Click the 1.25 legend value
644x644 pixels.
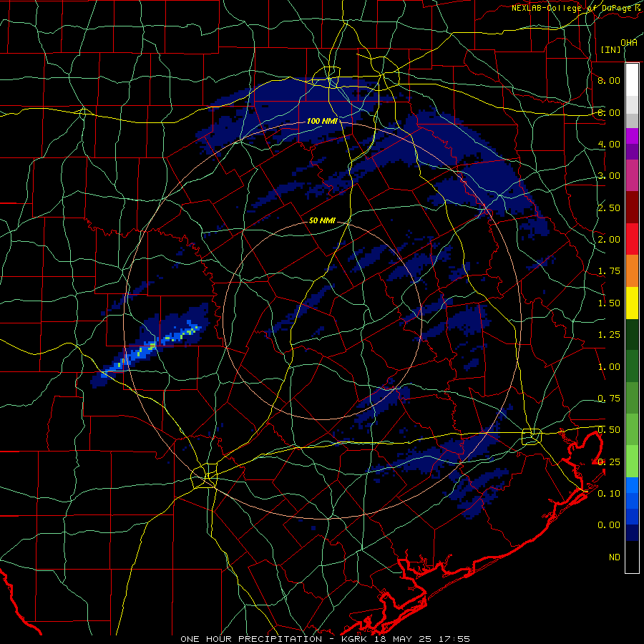(x=609, y=335)
